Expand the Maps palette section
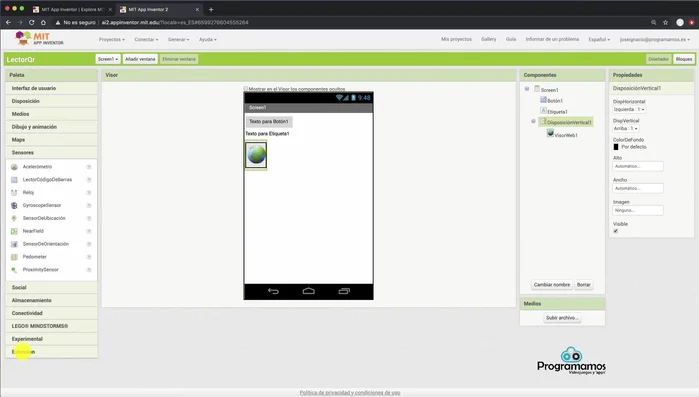The height and width of the screenshot is (397, 699). point(52,140)
